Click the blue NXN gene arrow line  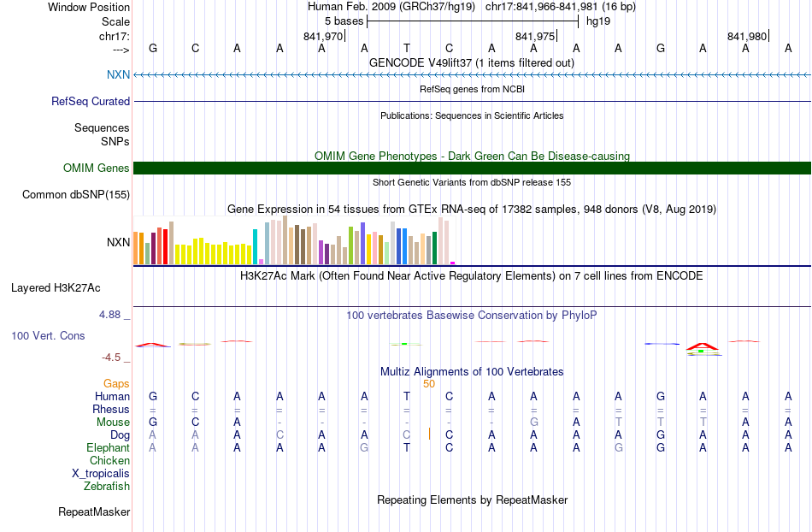(x=472, y=75)
